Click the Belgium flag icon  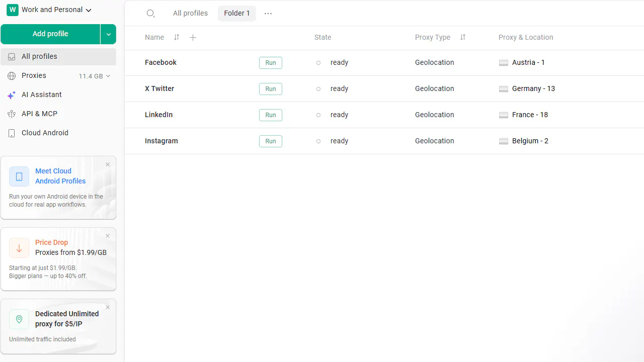504,141
